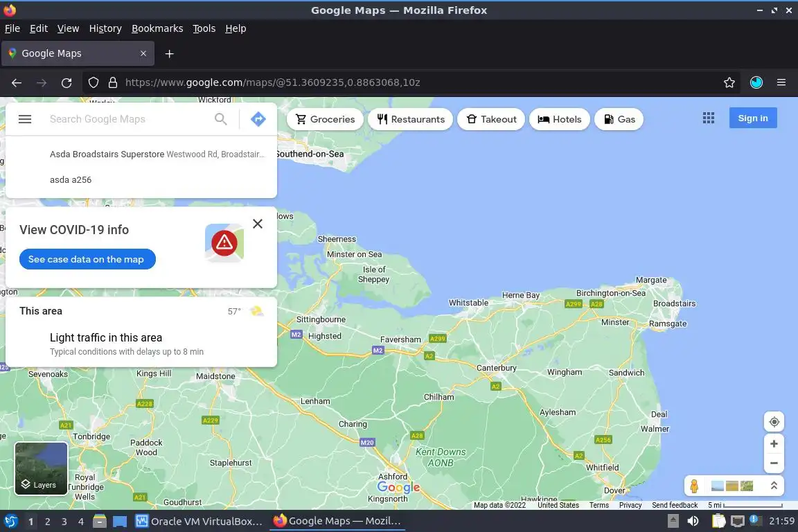Filter map by Takeout
The image size is (798, 532).
click(491, 119)
